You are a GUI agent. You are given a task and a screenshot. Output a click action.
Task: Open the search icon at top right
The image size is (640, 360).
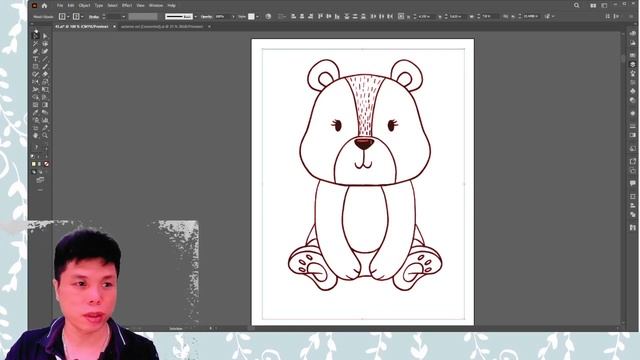(x=576, y=6)
